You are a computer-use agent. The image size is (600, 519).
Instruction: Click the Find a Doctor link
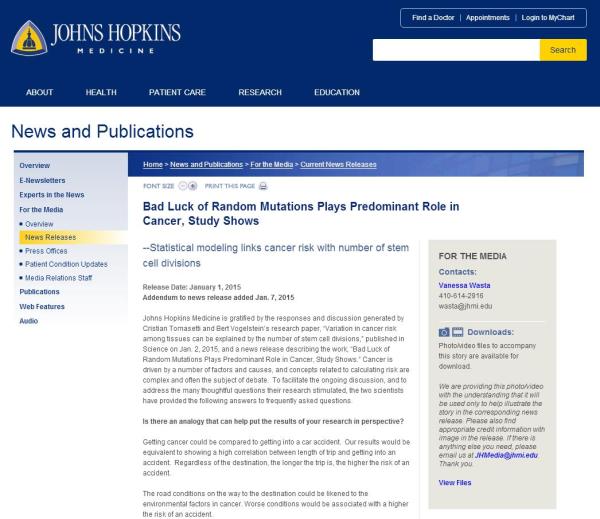(434, 18)
